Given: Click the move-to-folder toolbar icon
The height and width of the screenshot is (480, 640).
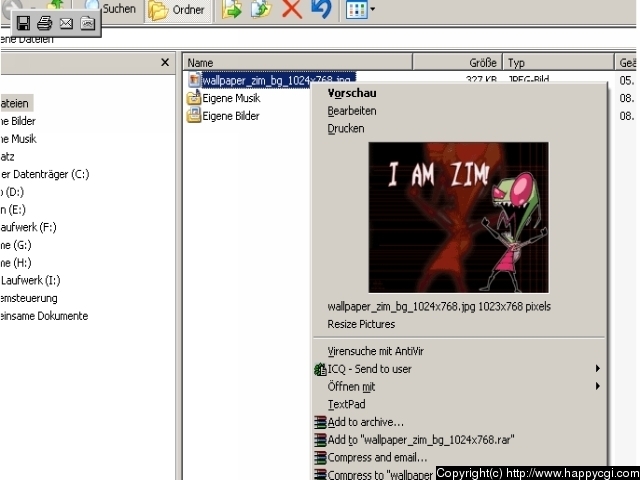Looking at the screenshot, I should tap(231, 9).
